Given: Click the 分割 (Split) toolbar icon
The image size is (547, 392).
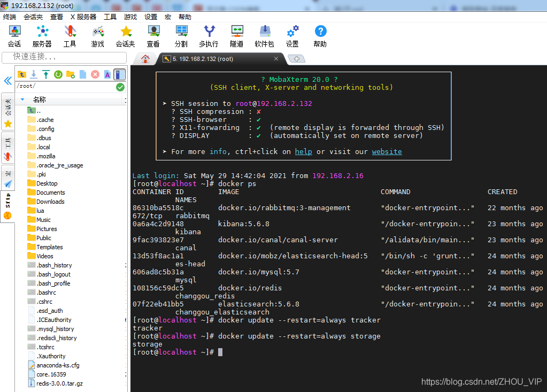Looking at the screenshot, I should (181, 36).
